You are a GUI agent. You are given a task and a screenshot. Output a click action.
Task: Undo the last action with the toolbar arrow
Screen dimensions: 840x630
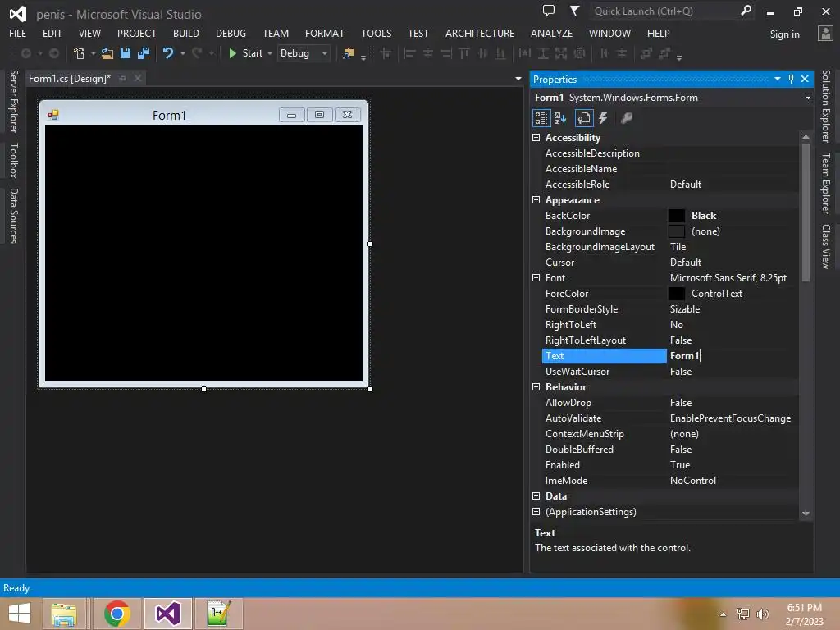click(x=168, y=53)
